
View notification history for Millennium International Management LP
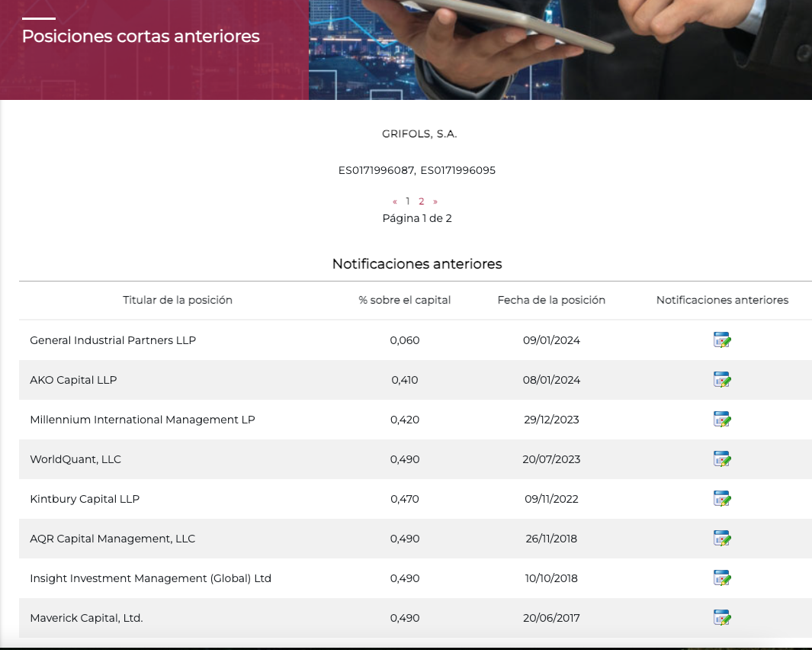click(722, 420)
